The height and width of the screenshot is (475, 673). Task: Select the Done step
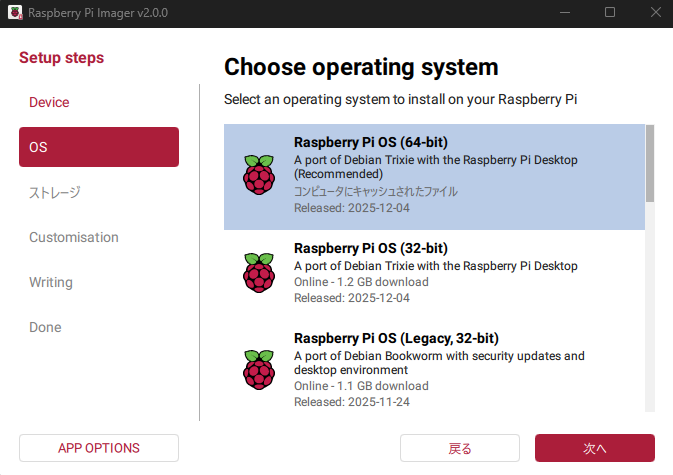[45, 327]
